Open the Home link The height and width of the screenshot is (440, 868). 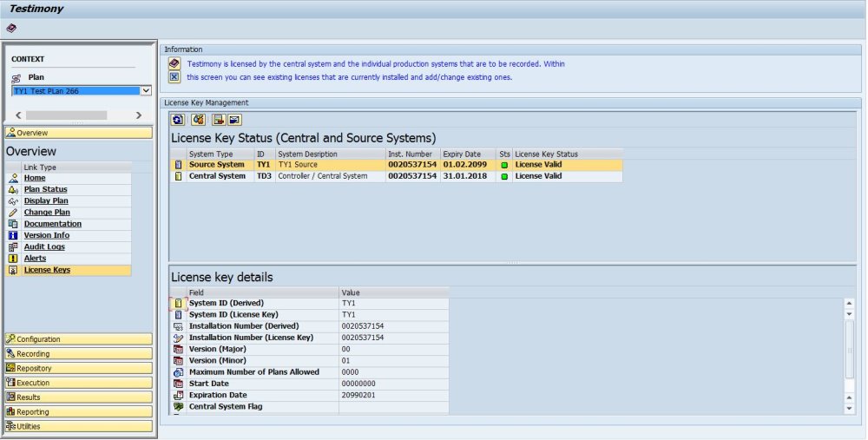click(35, 178)
